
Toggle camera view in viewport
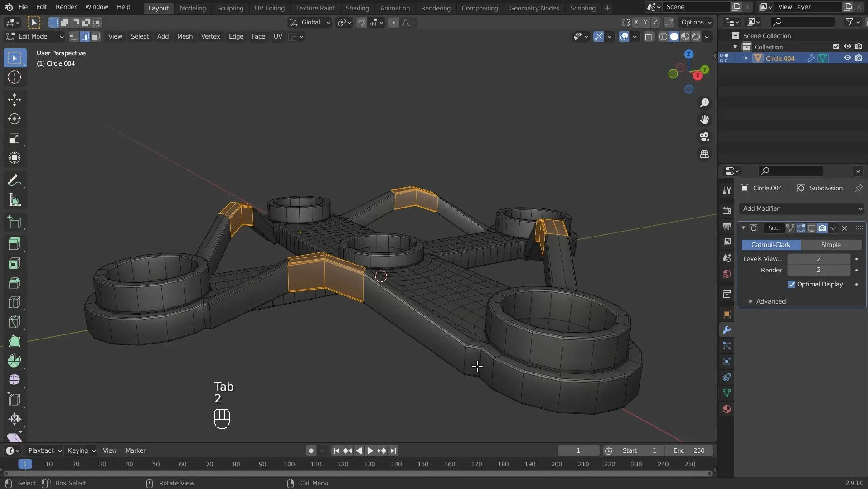[704, 137]
